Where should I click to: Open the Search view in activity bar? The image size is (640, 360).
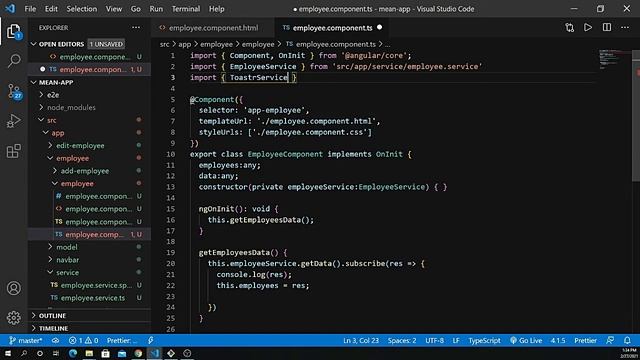tap(13, 61)
